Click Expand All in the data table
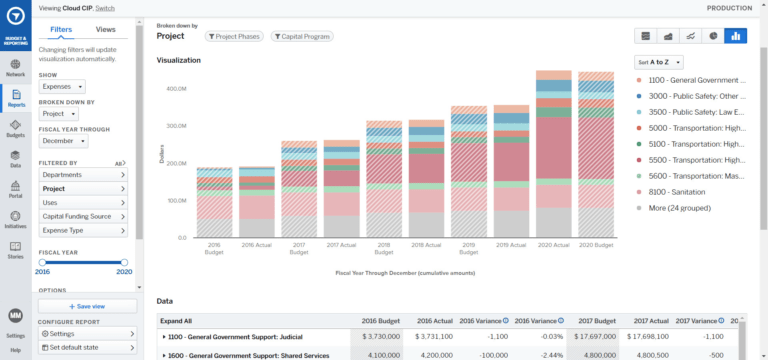 [176, 321]
